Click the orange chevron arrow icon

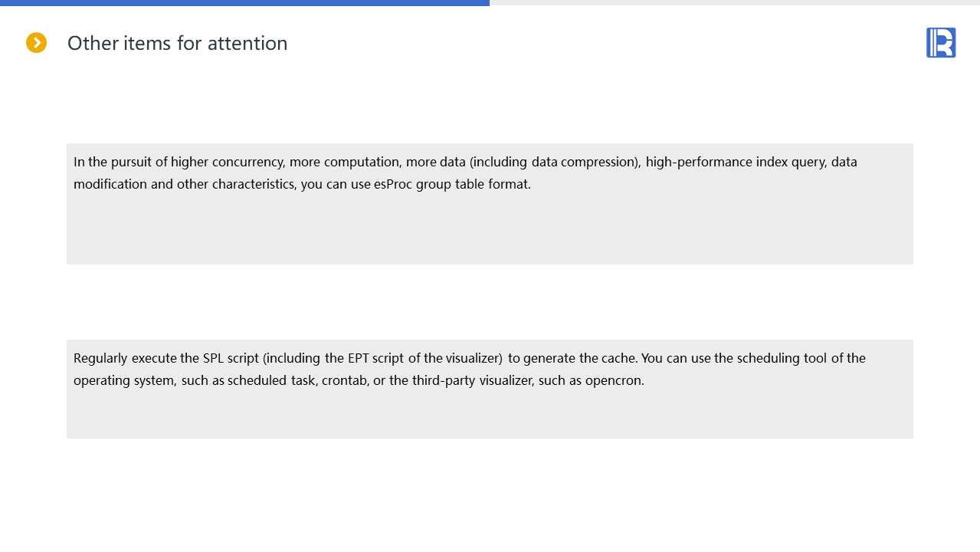[36, 43]
